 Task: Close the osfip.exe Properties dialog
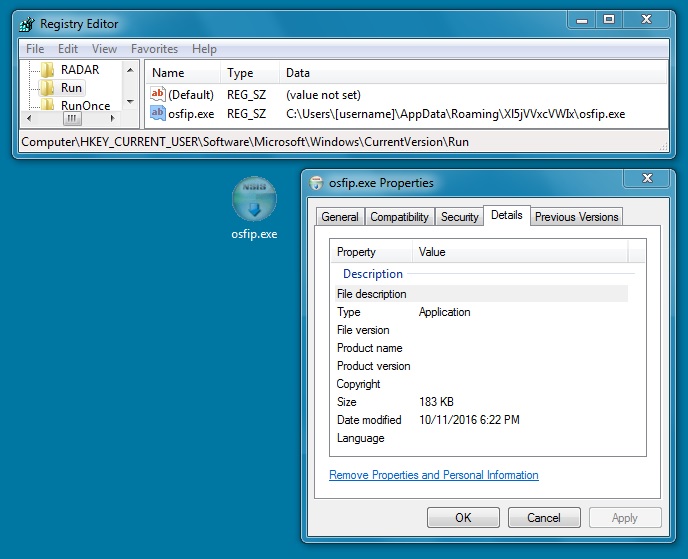647,178
